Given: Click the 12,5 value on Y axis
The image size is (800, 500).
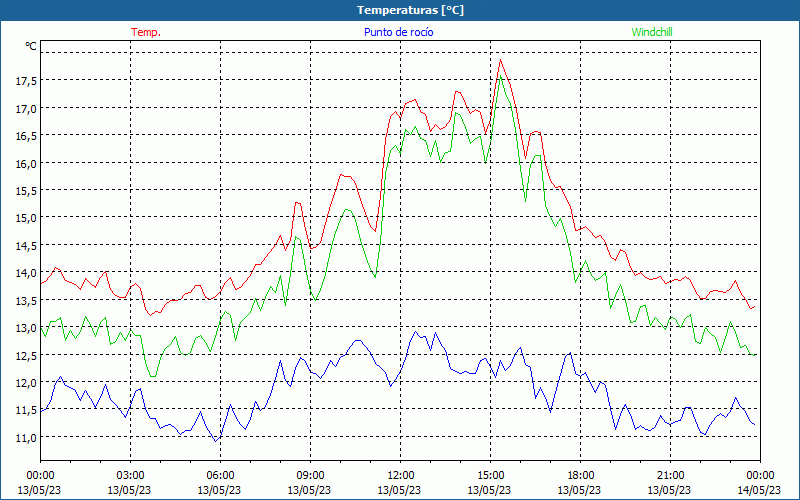Looking at the screenshot, I should 27,355.
